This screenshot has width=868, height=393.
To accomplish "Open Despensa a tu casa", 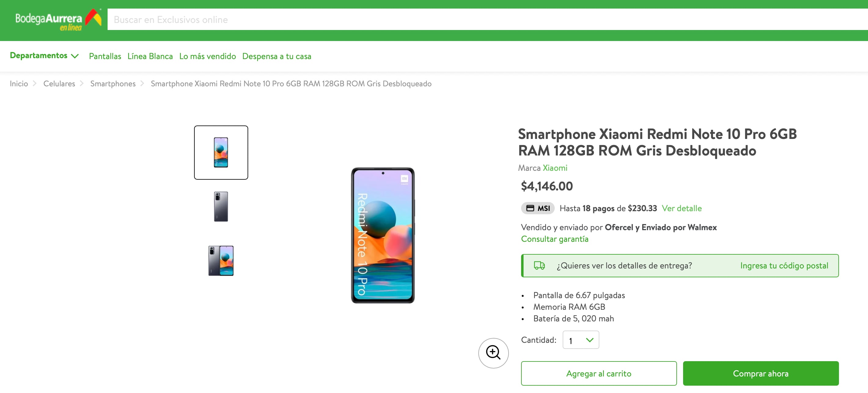I will pyautogui.click(x=277, y=56).
